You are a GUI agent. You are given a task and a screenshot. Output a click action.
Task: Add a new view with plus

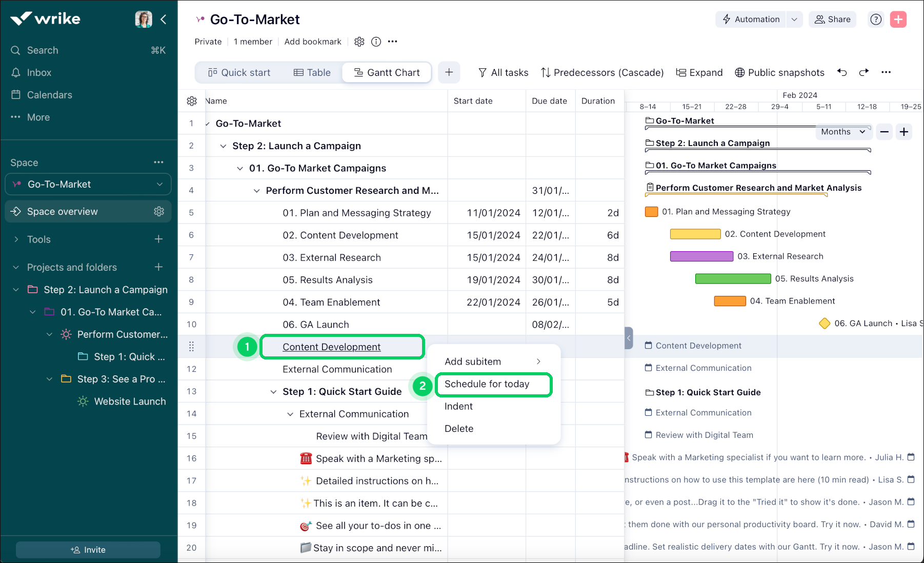[449, 72]
